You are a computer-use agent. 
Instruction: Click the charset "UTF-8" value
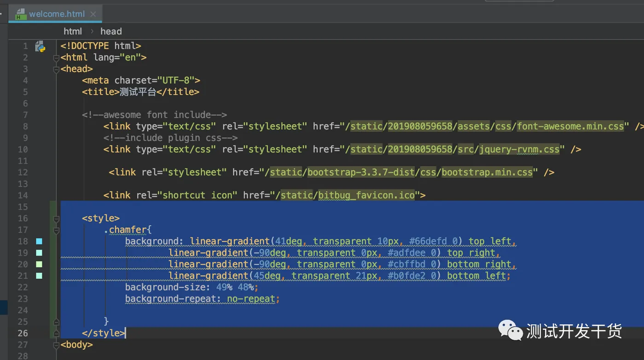(x=176, y=80)
